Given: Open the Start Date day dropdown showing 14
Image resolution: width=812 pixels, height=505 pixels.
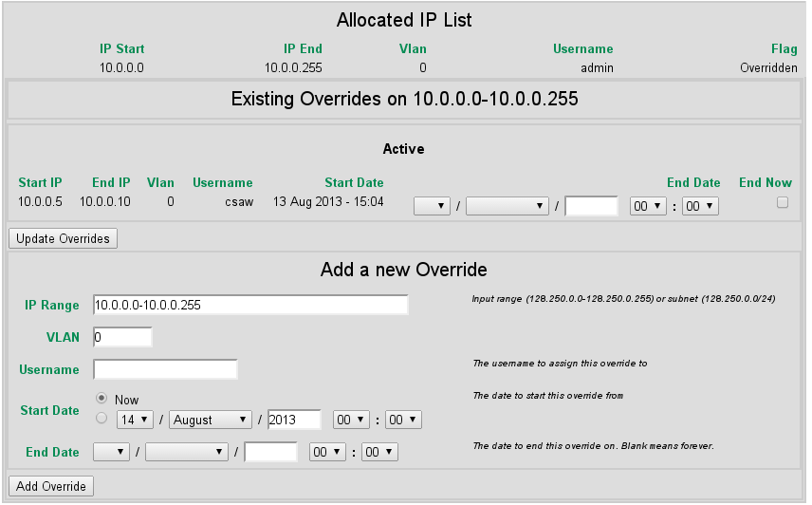Looking at the screenshot, I should [135, 420].
